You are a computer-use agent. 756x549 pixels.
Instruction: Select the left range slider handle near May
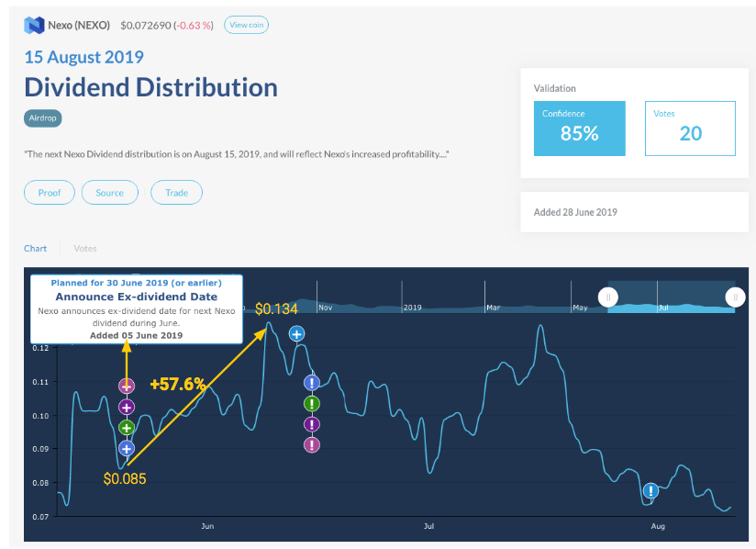[608, 297]
